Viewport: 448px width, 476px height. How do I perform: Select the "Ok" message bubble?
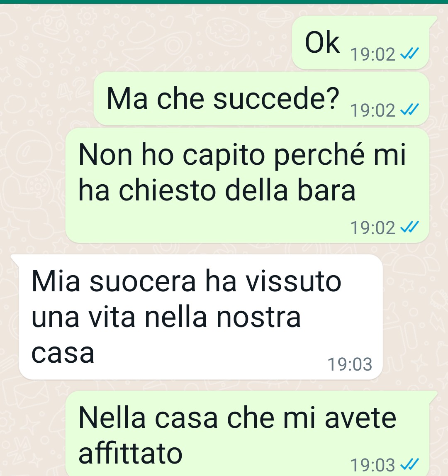pyautogui.click(x=360, y=42)
